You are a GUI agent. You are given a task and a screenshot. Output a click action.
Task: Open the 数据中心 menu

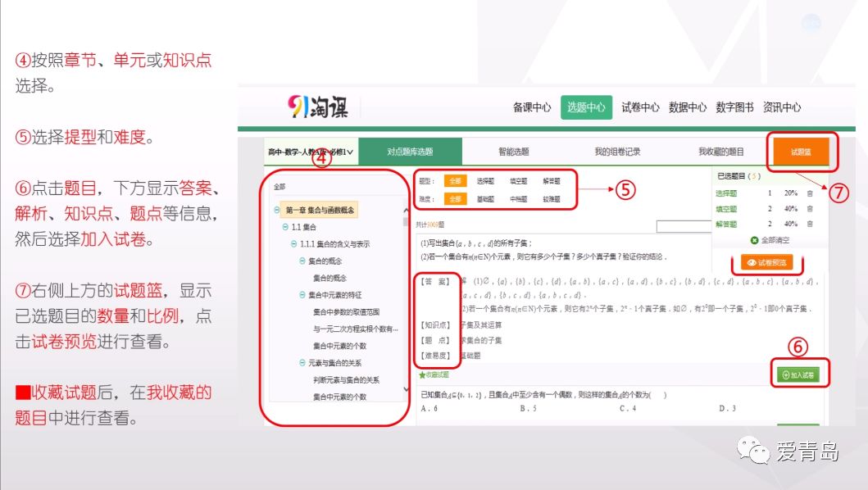pyautogui.click(x=688, y=107)
